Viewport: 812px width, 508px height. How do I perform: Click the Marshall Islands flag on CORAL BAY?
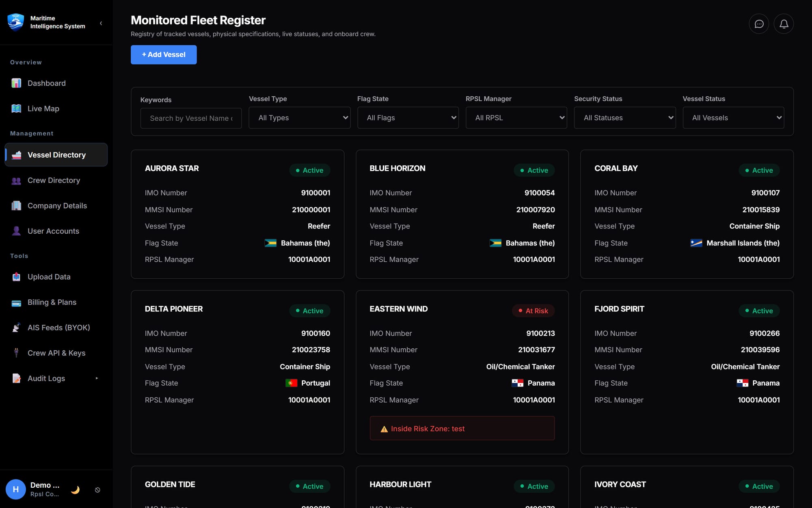tap(696, 243)
